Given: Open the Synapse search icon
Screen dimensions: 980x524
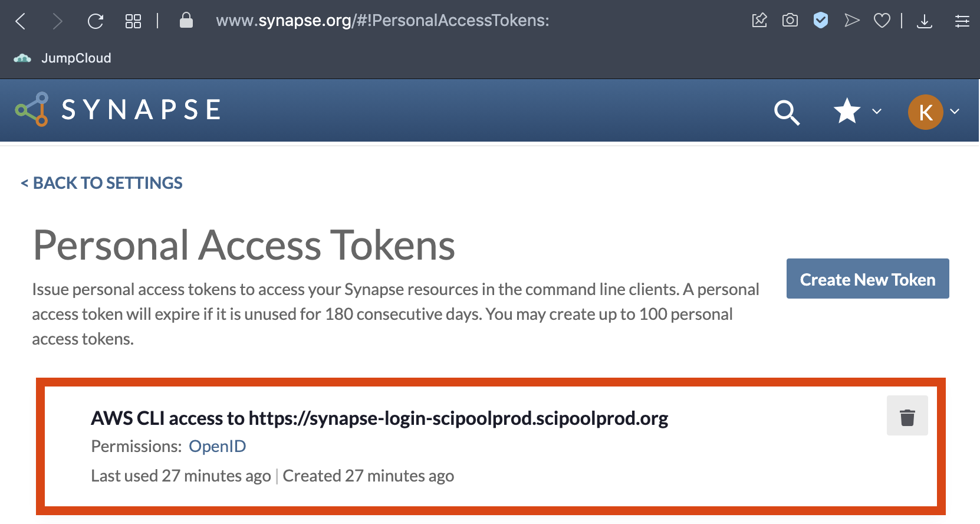Looking at the screenshot, I should pos(787,112).
